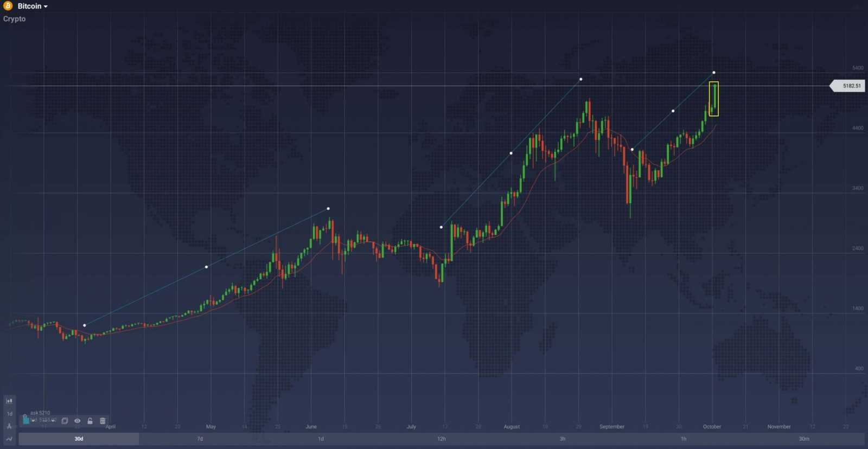Duplicate the selected drawing with copy icon
Screen dimensions: 868x449
coord(65,421)
